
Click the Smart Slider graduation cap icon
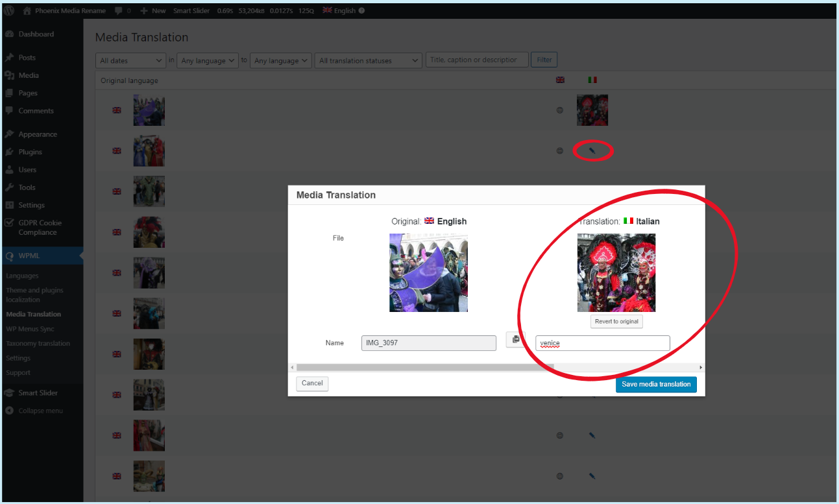point(9,393)
